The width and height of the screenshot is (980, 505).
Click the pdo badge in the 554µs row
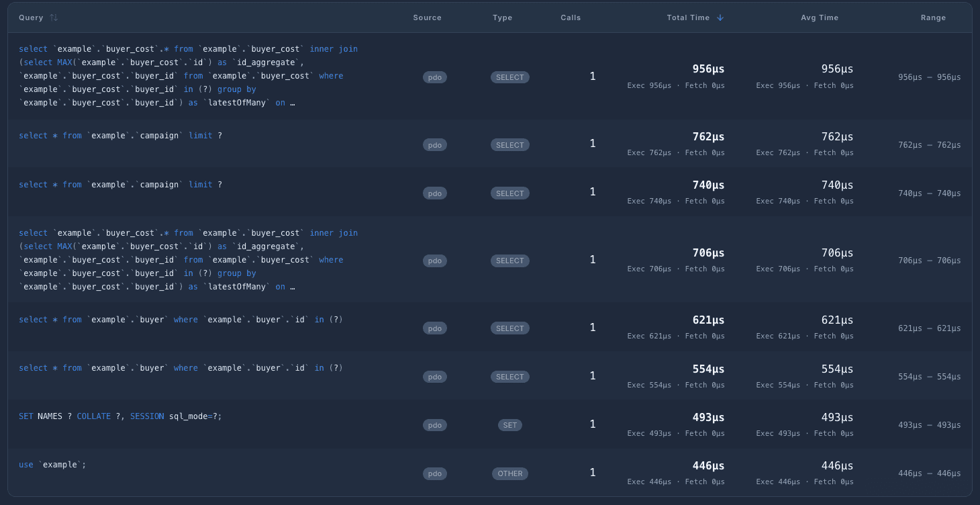[x=435, y=377]
